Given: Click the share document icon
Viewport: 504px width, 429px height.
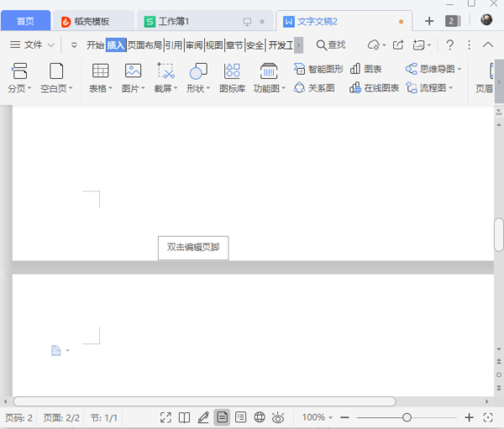Looking at the screenshot, I should point(398,45).
